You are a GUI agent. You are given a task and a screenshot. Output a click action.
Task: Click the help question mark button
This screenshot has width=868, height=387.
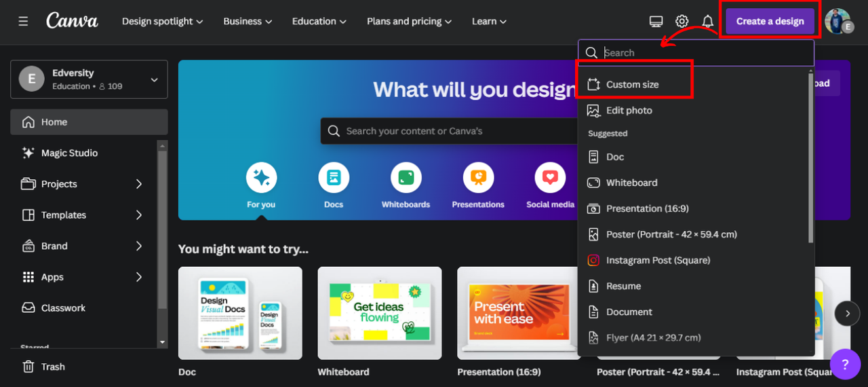tap(845, 364)
